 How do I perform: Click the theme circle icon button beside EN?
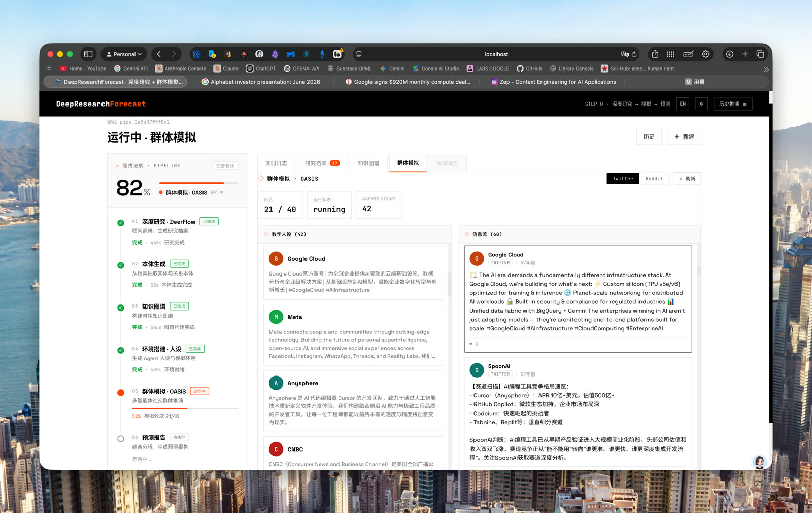[701, 104]
